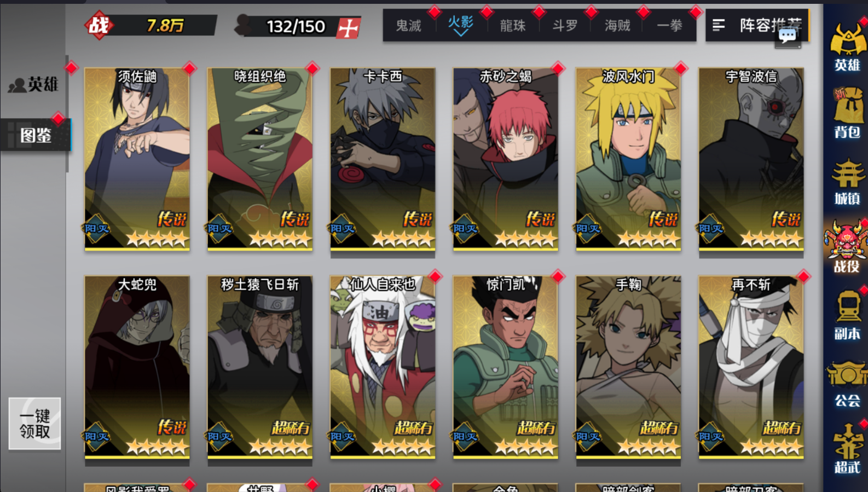Open the 阵容推荐 lineup recommendation menu
The height and width of the screenshot is (492, 868).
coord(757,25)
